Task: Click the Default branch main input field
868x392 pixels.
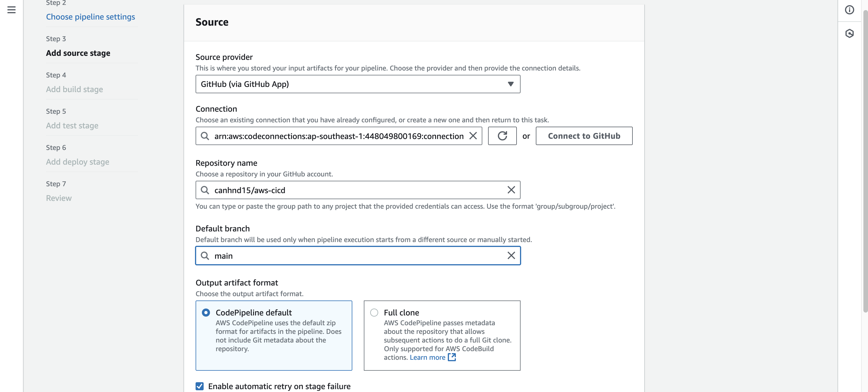Action: (357, 256)
